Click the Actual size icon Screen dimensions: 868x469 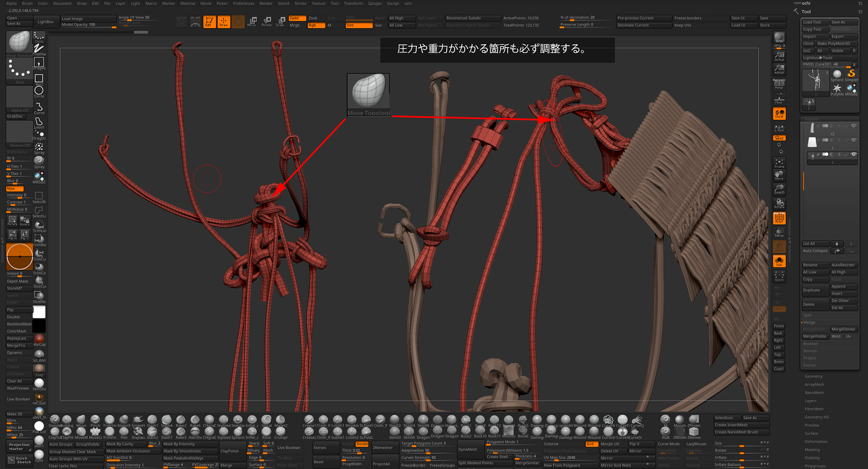click(779, 56)
